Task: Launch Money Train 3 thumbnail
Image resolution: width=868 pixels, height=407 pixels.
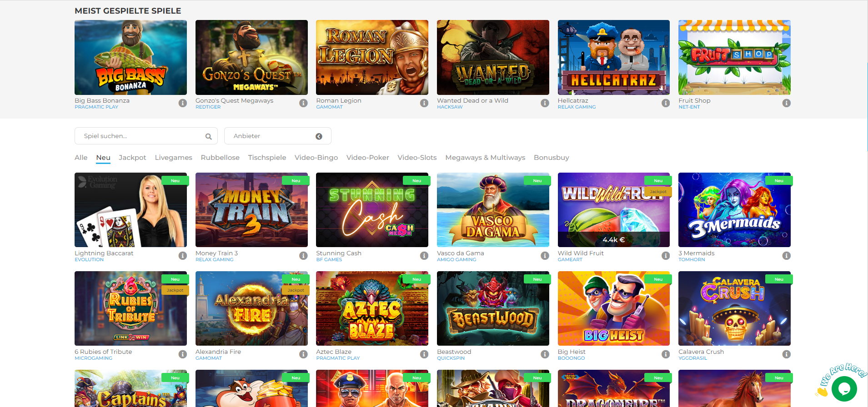Action: [251, 210]
